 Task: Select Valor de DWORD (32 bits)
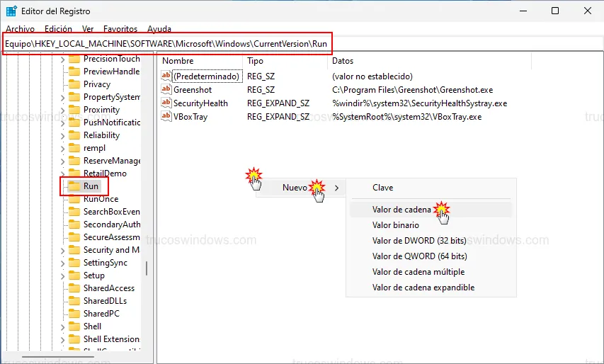419,241
